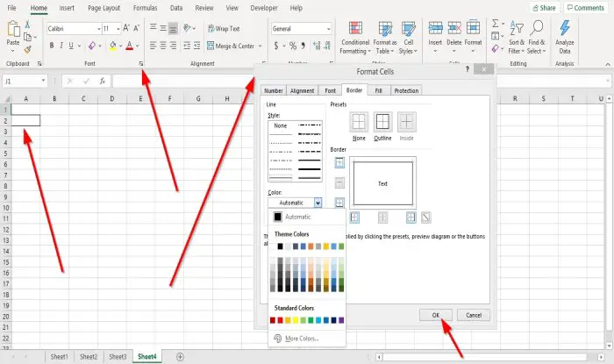Toggle Italic formatting
Viewport: 614px width, 364px height.
point(61,46)
